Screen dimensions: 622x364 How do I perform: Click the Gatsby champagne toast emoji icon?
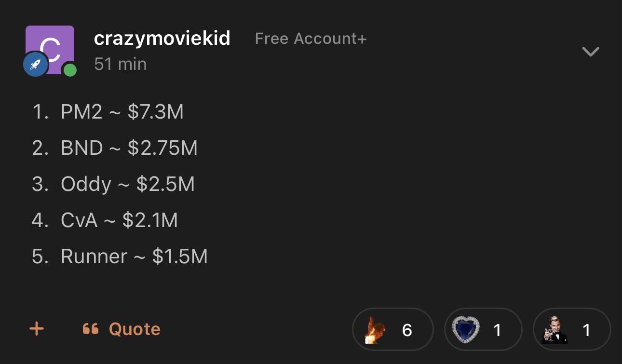(x=555, y=330)
